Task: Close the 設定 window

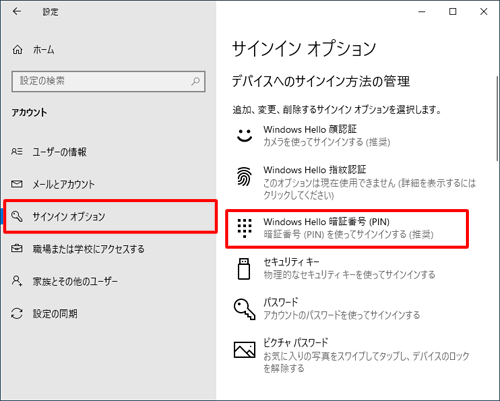Action: point(484,12)
